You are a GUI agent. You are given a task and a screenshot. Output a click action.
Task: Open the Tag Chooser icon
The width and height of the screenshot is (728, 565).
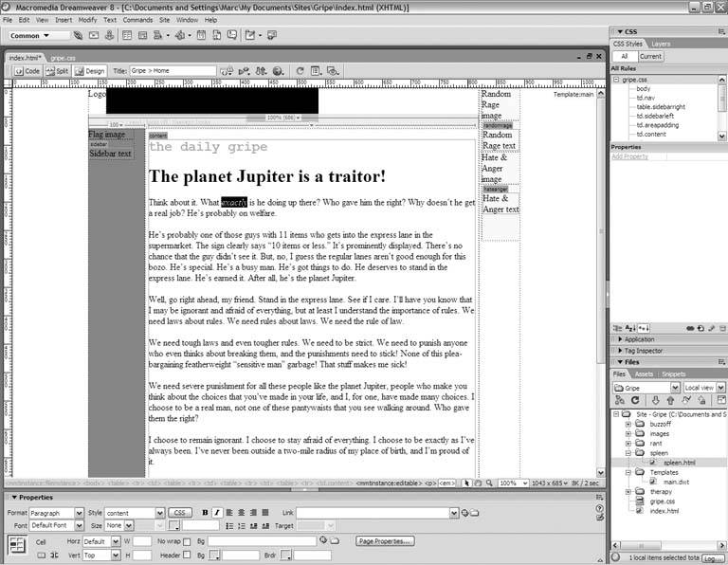272,35
